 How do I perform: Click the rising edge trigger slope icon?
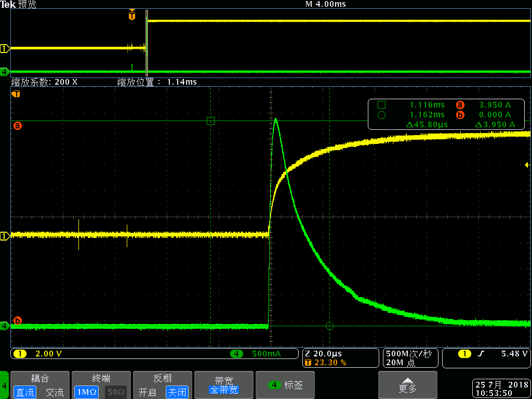[x=481, y=354]
